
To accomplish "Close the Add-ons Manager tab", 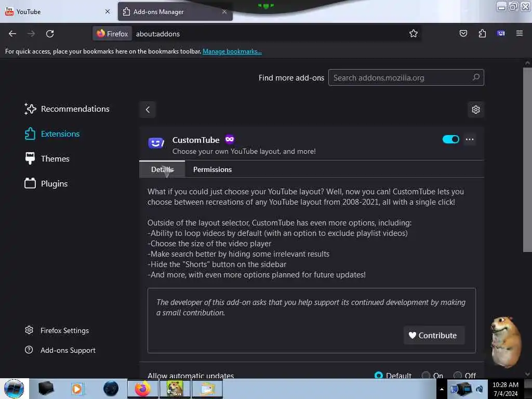I will tap(224, 11).
